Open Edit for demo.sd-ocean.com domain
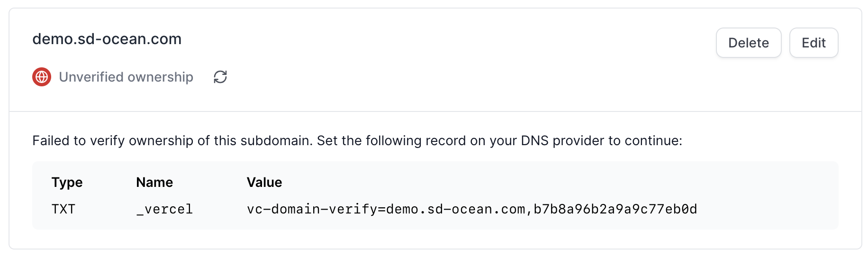 814,43
